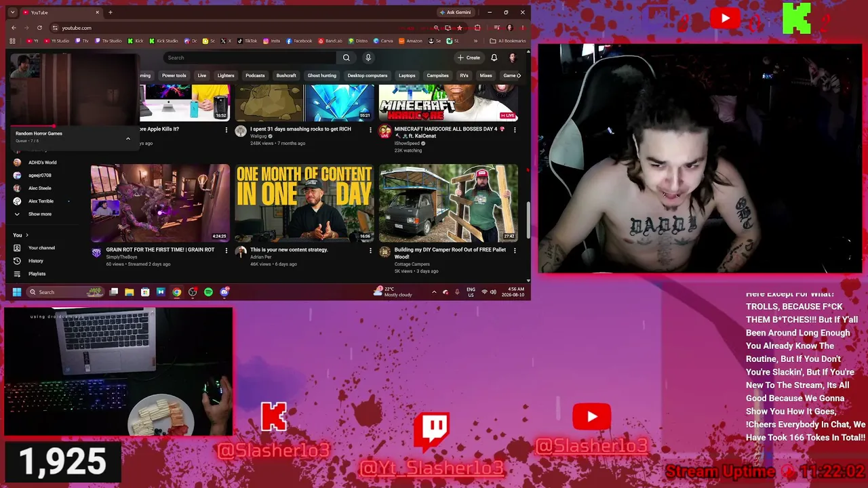The width and height of the screenshot is (868, 488).
Task: Select the Desktop computers topic chip
Action: [x=368, y=75]
